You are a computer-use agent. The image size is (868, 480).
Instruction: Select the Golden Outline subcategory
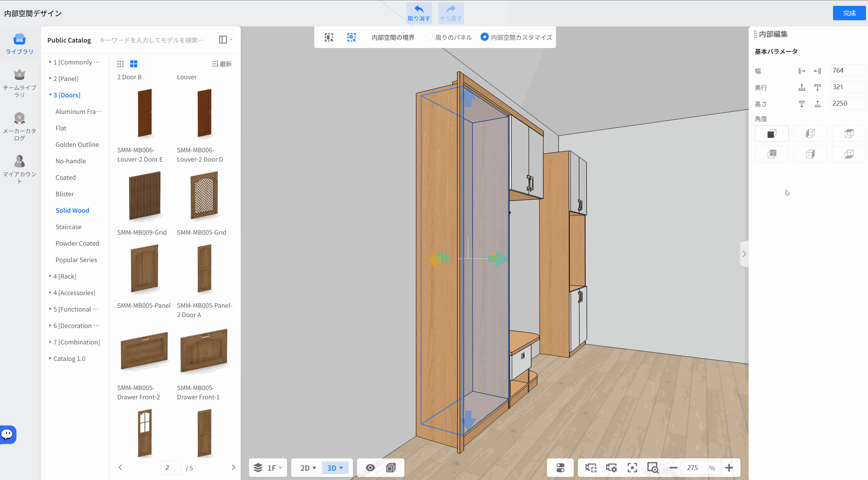click(77, 144)
